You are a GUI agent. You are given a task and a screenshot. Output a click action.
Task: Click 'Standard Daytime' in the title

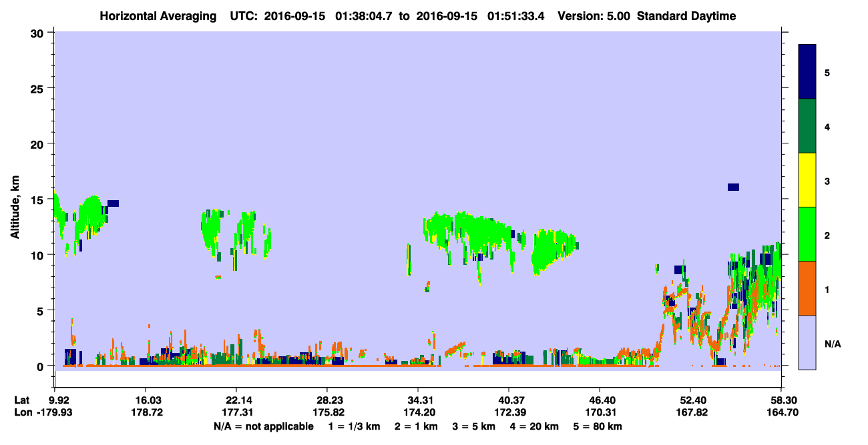pyautogui.click(x=686, y=16)
